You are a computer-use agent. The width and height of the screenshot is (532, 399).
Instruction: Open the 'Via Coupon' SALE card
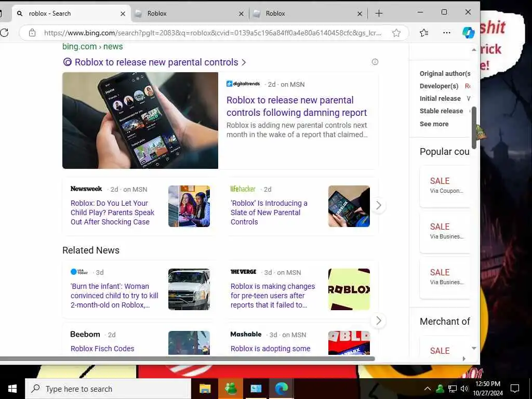tap(445, 187)
